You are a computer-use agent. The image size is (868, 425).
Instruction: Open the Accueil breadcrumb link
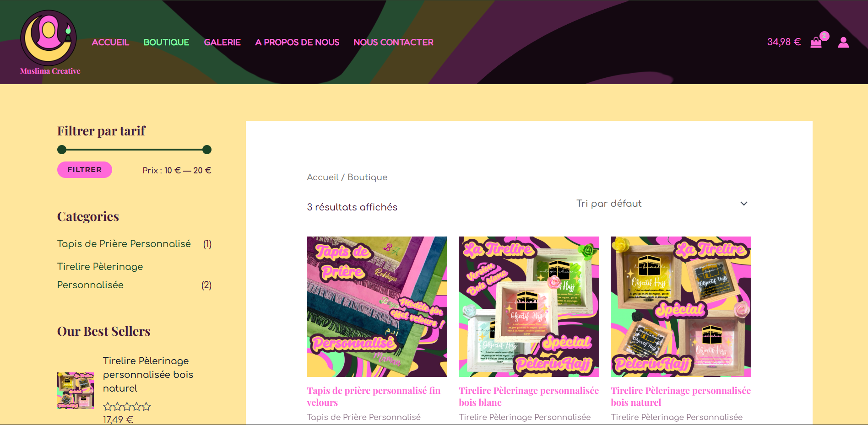(x=322, y=177)
